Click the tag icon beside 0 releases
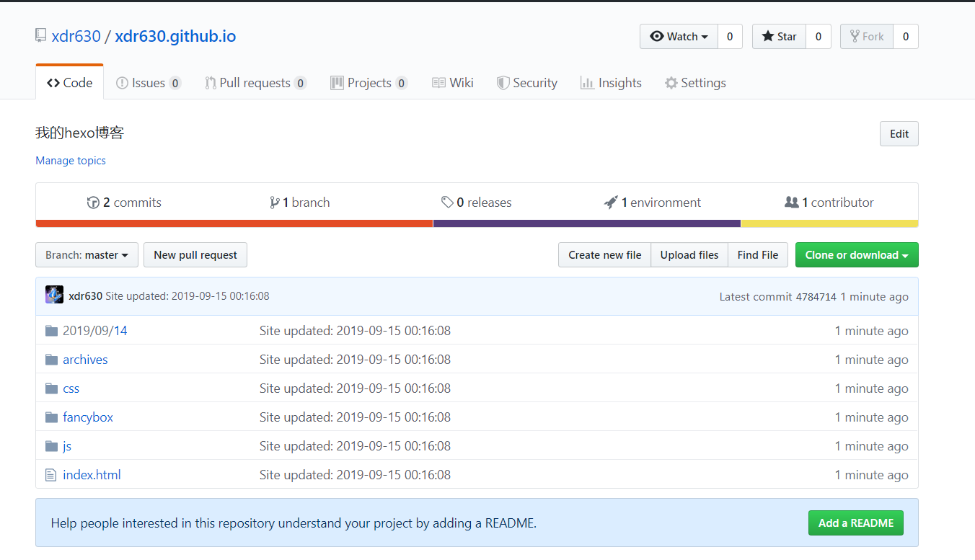The height and width of the screenshot is (560, 975). (x=447, y=203)
